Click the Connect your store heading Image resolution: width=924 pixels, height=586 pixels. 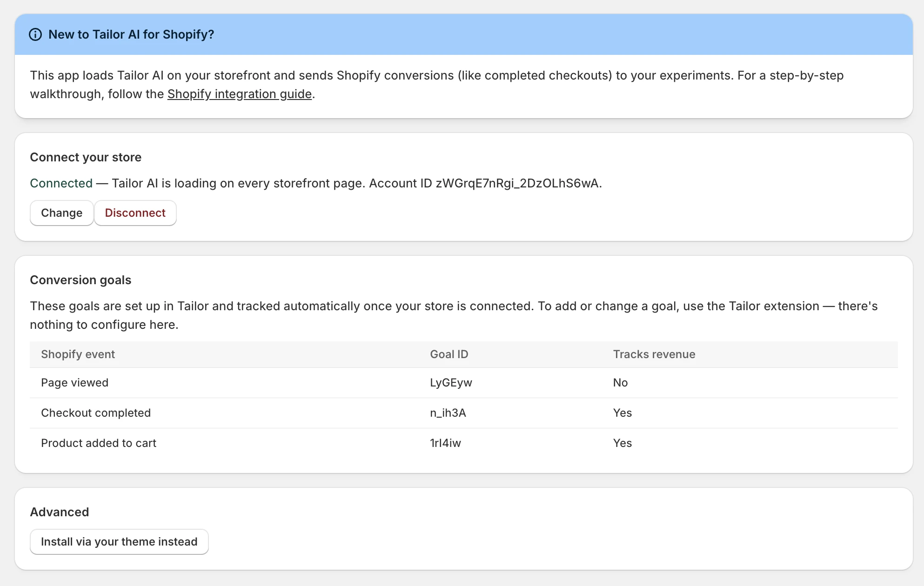(x=86, y=157)
